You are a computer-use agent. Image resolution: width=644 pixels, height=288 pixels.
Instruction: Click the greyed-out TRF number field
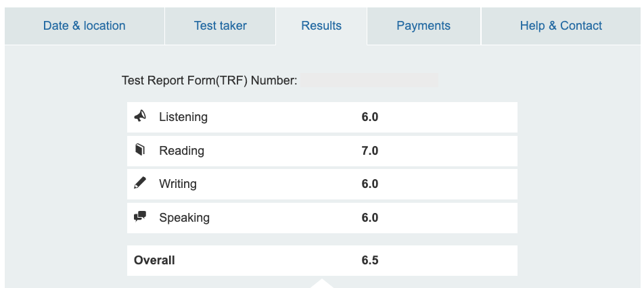click(369, 80)
